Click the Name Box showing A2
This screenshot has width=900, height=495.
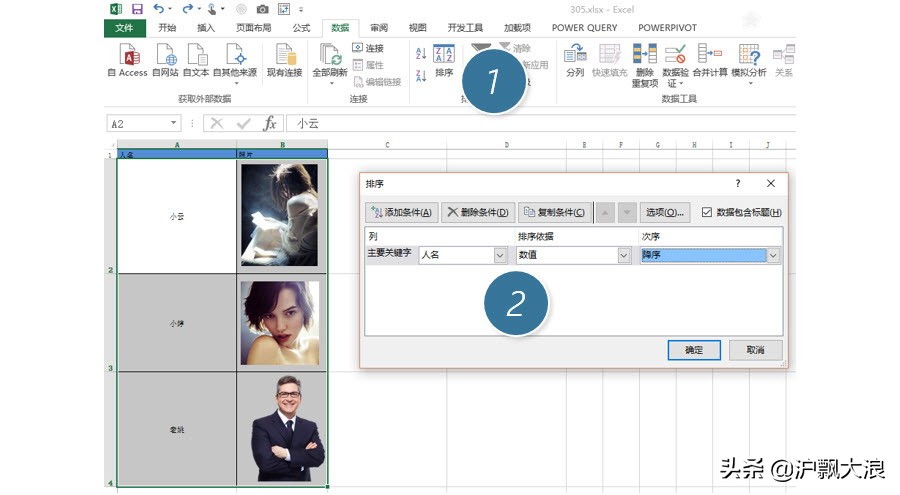tap(138, 123)
